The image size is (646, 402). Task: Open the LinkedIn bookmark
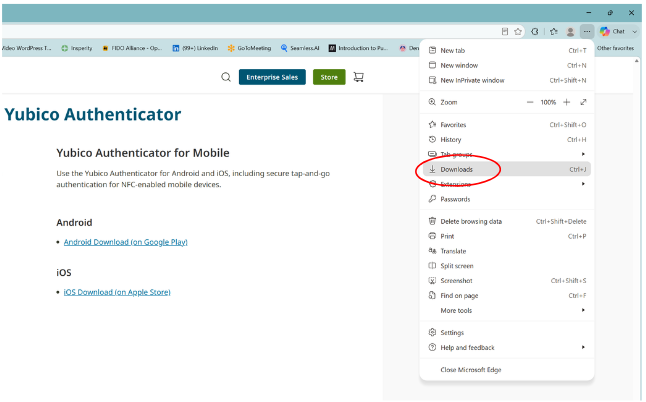[x=195, y=48]
